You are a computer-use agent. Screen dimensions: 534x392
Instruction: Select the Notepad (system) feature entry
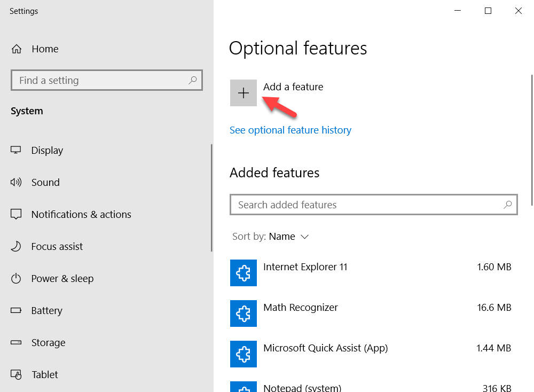302,387
